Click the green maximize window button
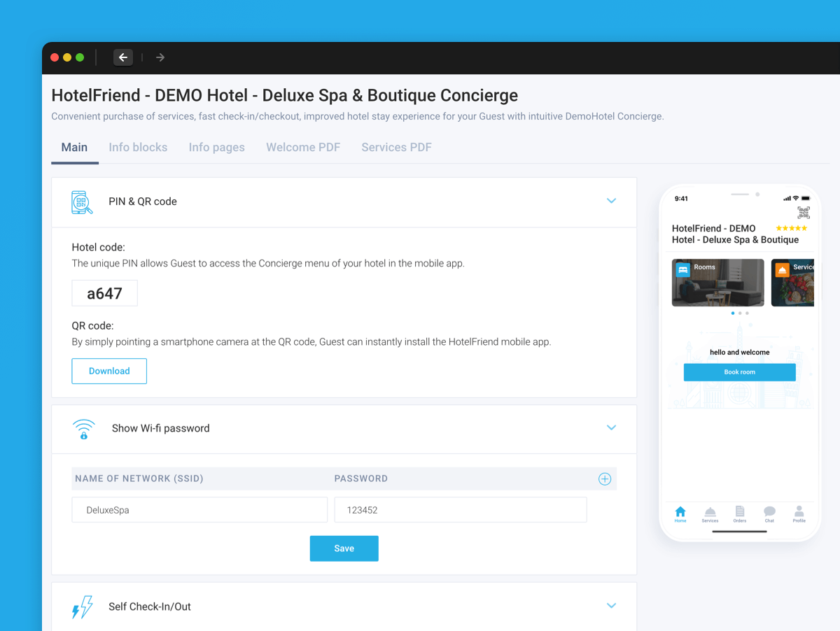The image size is (840, 631). [x=80, y=57]
